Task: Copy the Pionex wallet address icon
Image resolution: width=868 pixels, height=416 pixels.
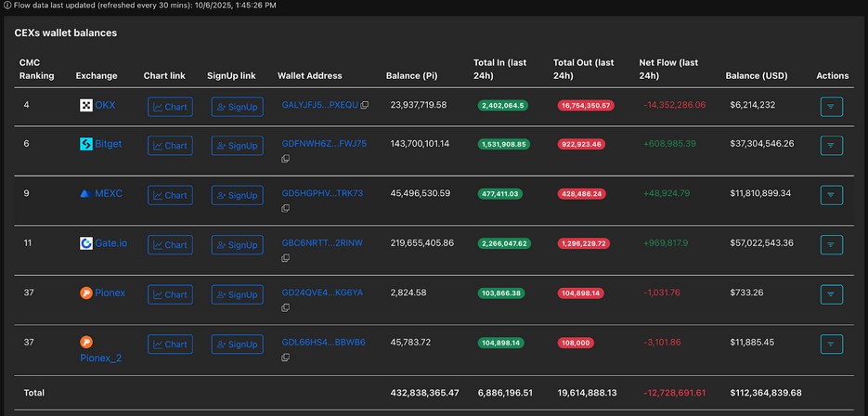Action: point(285,308)
